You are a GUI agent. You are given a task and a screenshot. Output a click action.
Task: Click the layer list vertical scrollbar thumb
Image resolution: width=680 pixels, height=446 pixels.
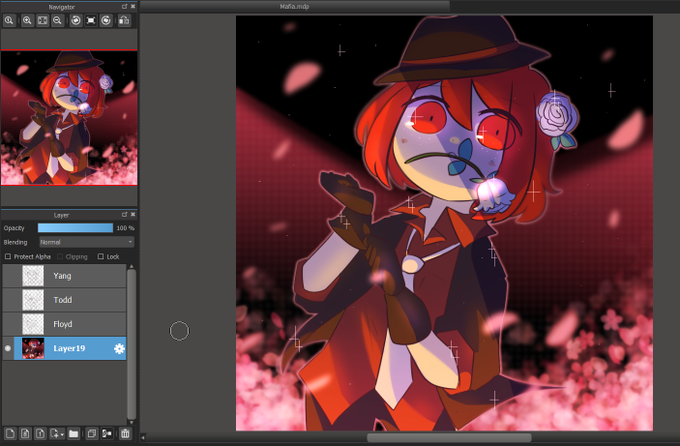(131, 344)
